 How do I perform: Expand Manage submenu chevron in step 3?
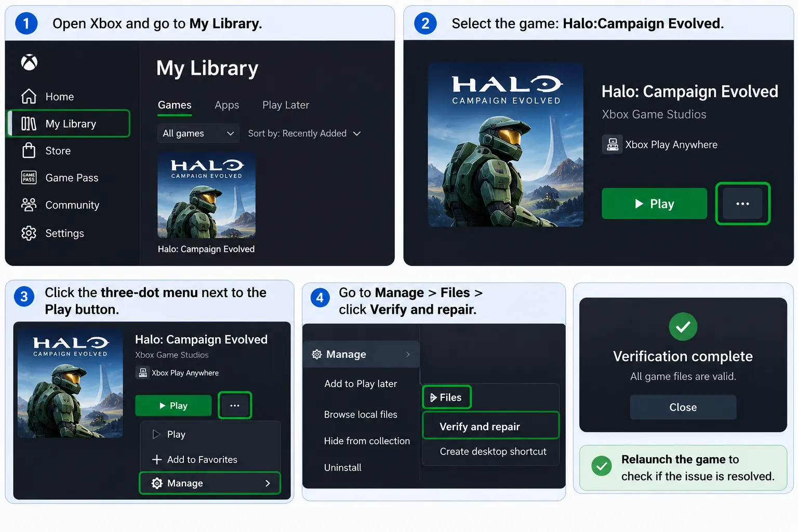[x=268, y=483]
